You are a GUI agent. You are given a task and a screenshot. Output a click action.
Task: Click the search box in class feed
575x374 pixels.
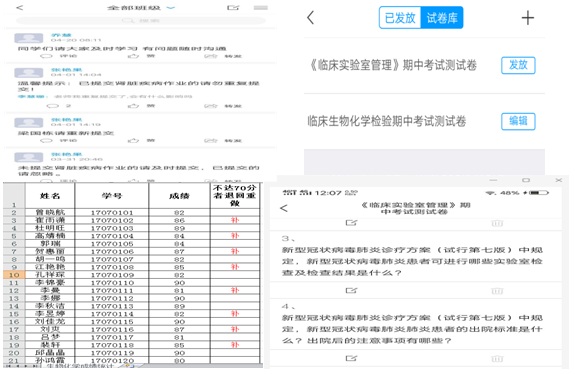coord(141,21)
